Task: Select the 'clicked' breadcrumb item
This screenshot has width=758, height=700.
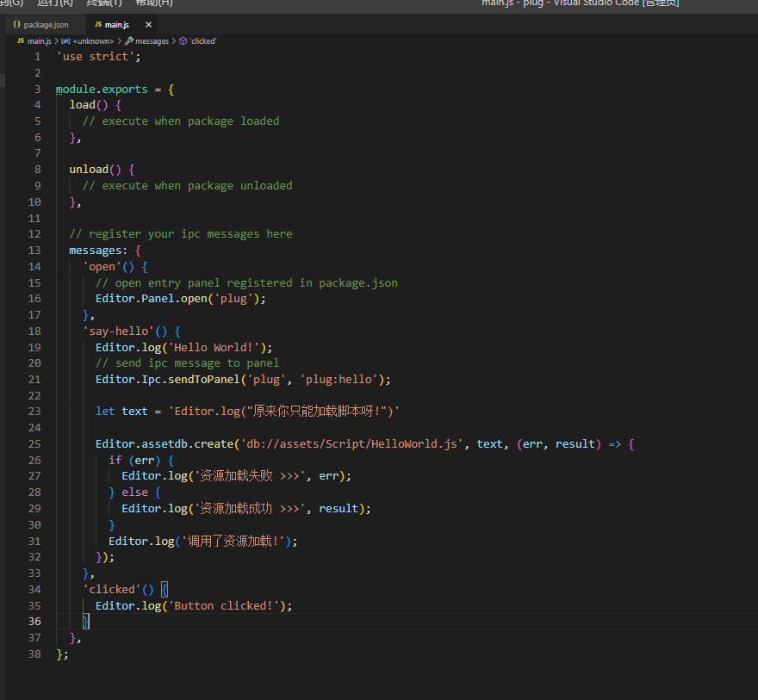Action: [x=202, y=40]
